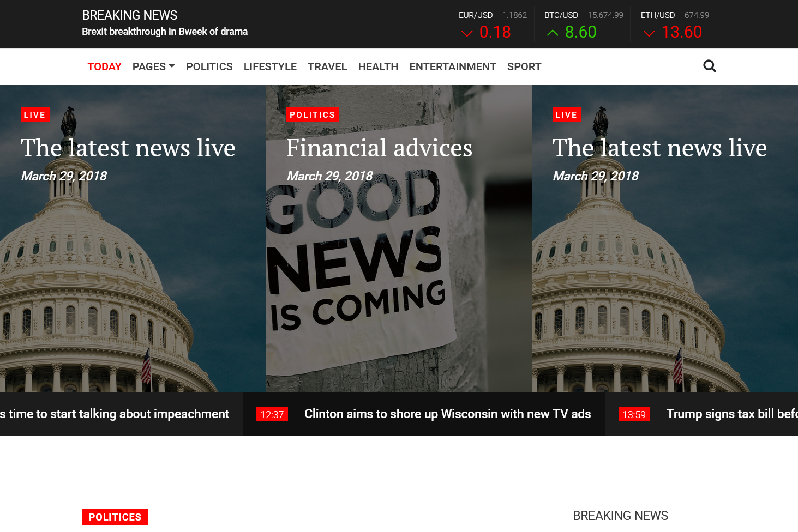Image resolution: width=798 pixels, height=532 pixels.
Task: Open the Brexit breakthrough headline
Action: coord(165,32)
